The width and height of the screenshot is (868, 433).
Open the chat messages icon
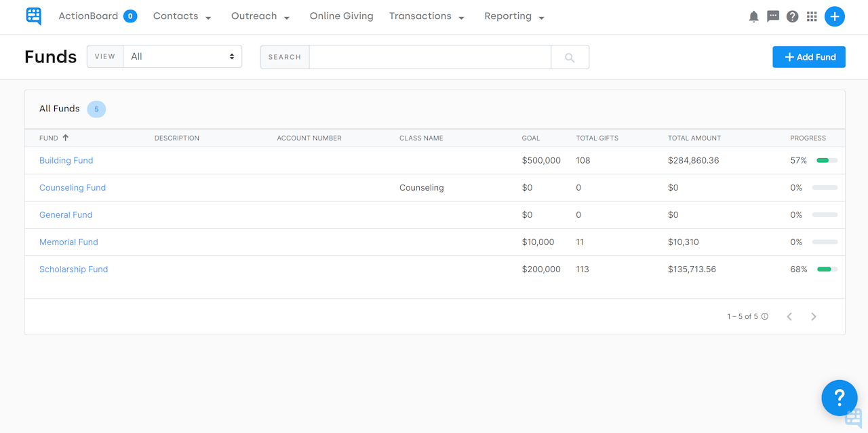(x=773, y=17)
